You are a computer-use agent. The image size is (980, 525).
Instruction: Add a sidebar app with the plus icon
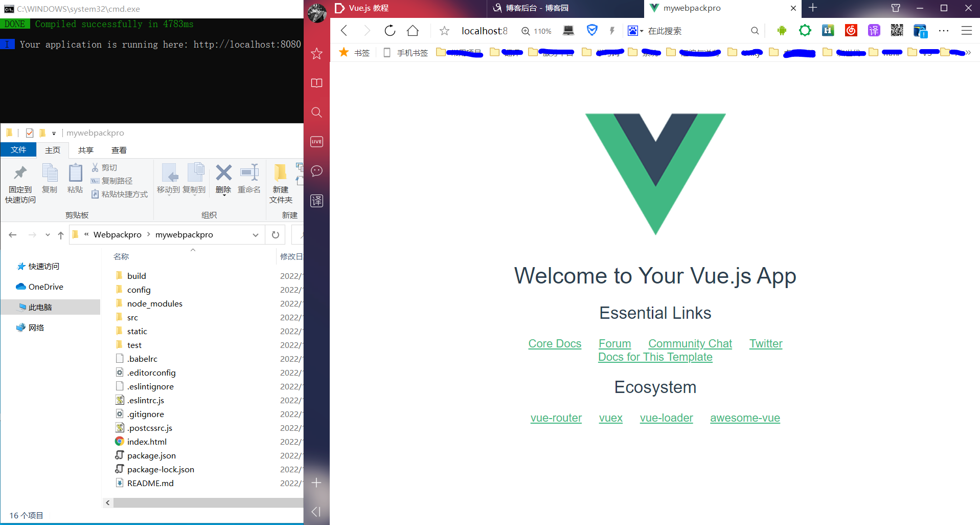(317, 483)
